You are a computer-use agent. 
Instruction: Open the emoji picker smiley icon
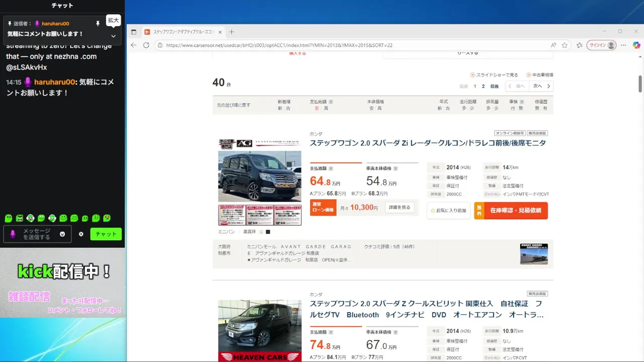(62, 234)
